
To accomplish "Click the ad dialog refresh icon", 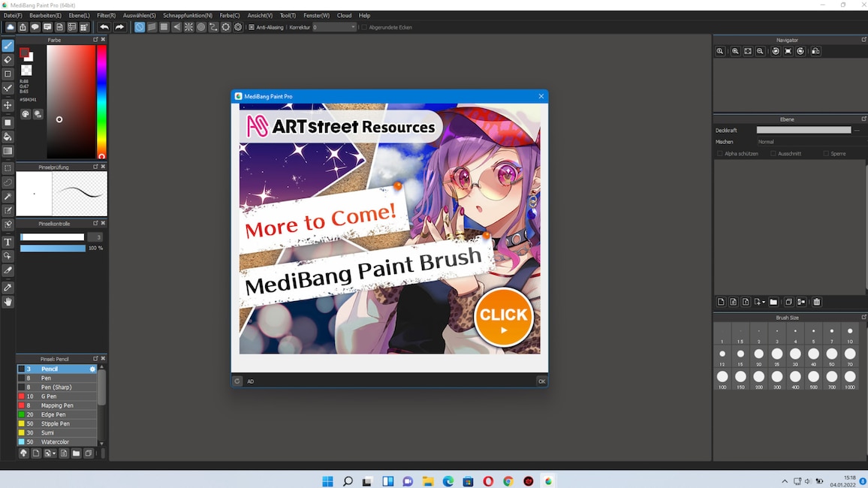I will click(237, 381).
